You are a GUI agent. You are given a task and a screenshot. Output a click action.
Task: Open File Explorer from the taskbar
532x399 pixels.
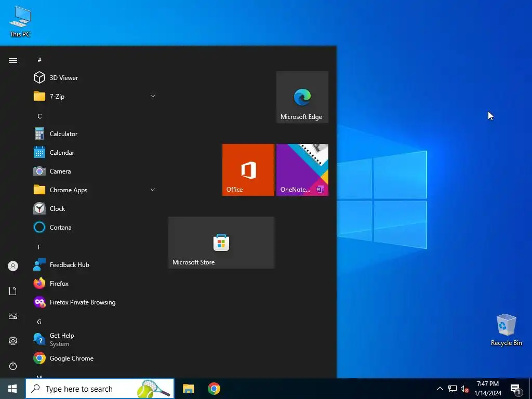coord(188,389)
